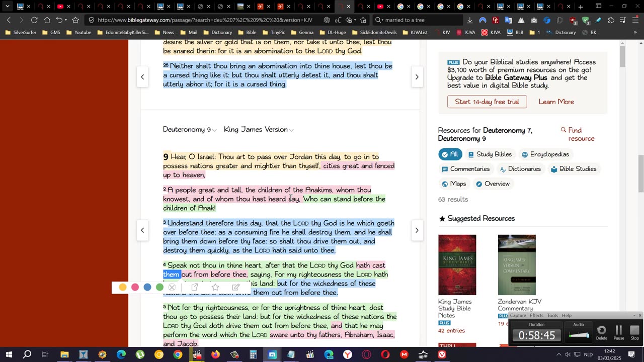The height and width of the screenshot is (362, 644).
Task: Open the tab list dropdown at top-left
Action: click(x=7, y=7)
